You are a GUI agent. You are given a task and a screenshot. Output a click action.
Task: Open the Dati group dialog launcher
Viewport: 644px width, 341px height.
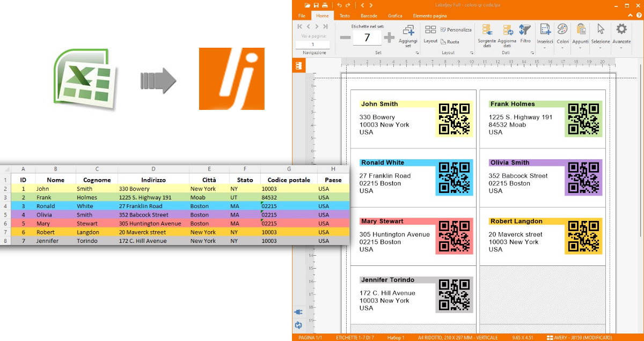[x=532, y=53]
